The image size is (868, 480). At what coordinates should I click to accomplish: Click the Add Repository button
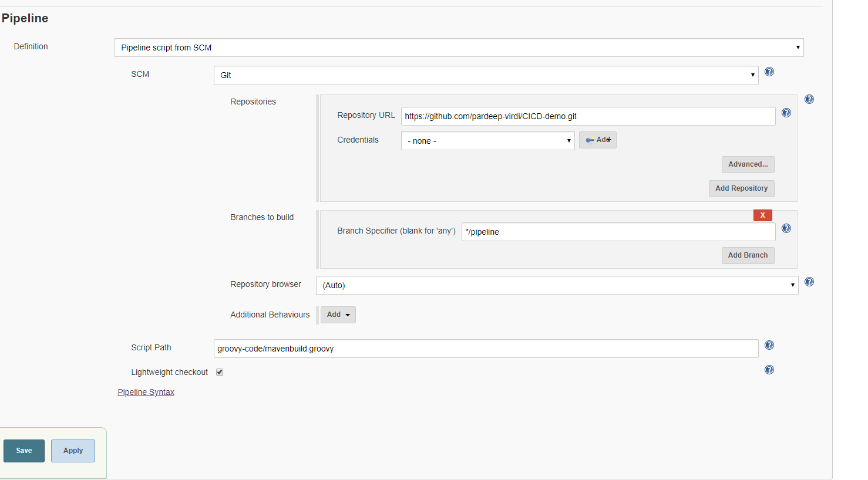[741, 188]
